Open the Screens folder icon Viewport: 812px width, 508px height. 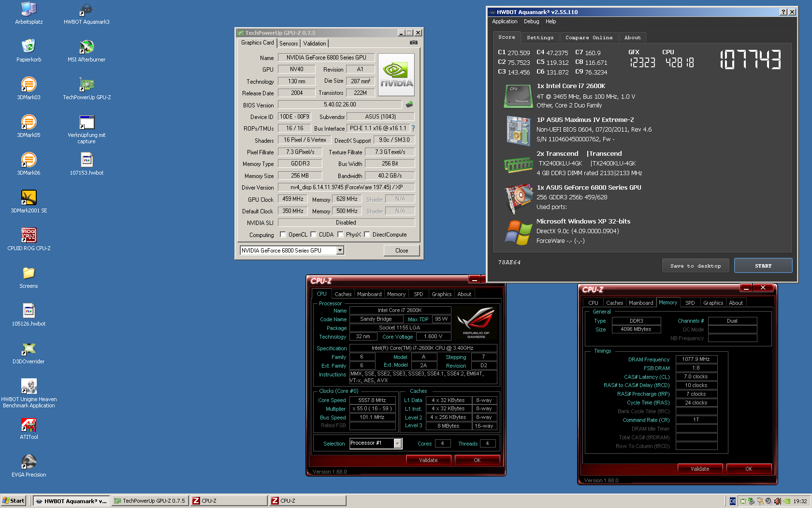(29, 277)
